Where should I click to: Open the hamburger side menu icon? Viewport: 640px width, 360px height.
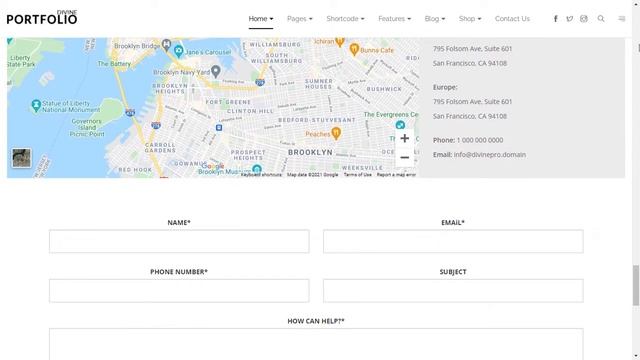[622, 19]
